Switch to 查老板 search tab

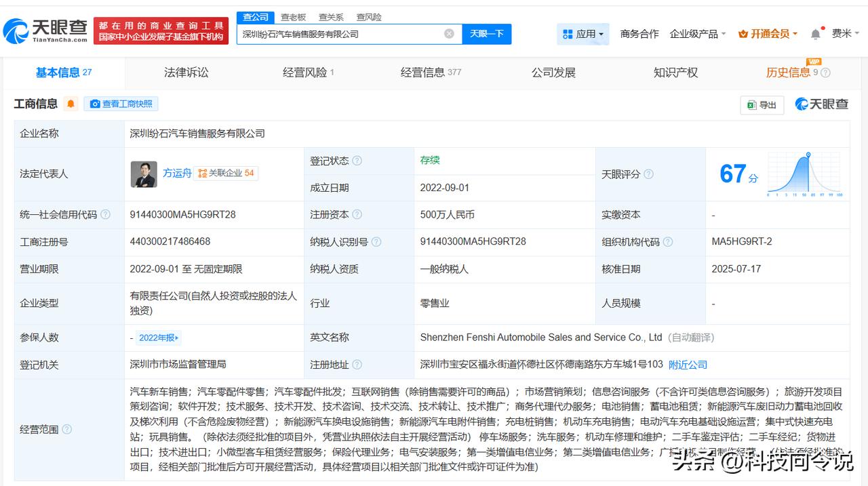[x=293, y=17]
